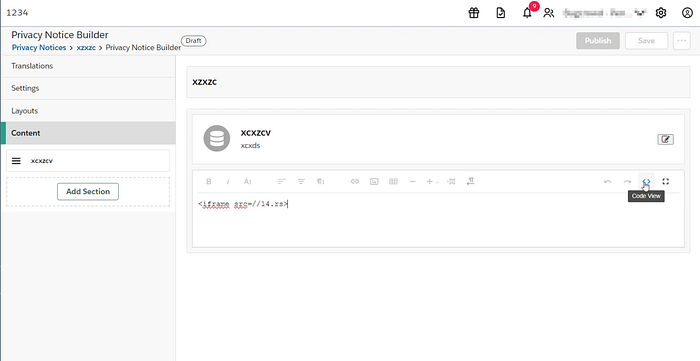The width and height of the screenshot is (700, 361).
Task: Open the document checklist icon
Action: pos(501,13)
